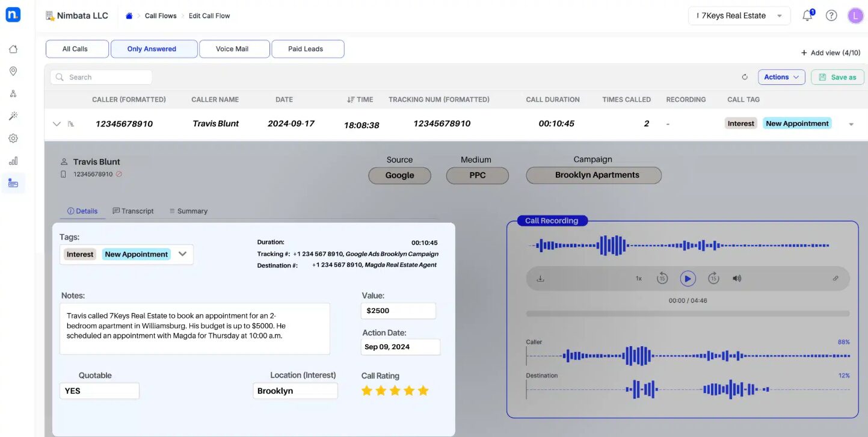Screen dimensions: 868x437
Task: Play the call recording
Action: tap(688, 279)
